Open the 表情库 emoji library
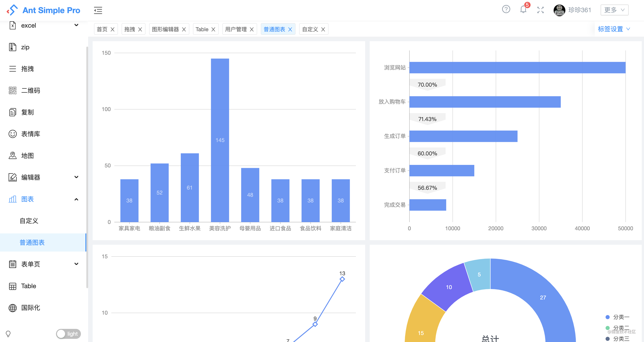Viewport: 644px width, 342px height. click(x=31, y=134)
